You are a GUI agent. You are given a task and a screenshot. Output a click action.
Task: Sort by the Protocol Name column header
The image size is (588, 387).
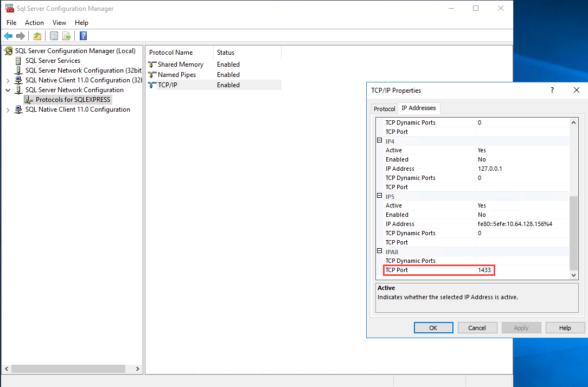coord(179,53)
